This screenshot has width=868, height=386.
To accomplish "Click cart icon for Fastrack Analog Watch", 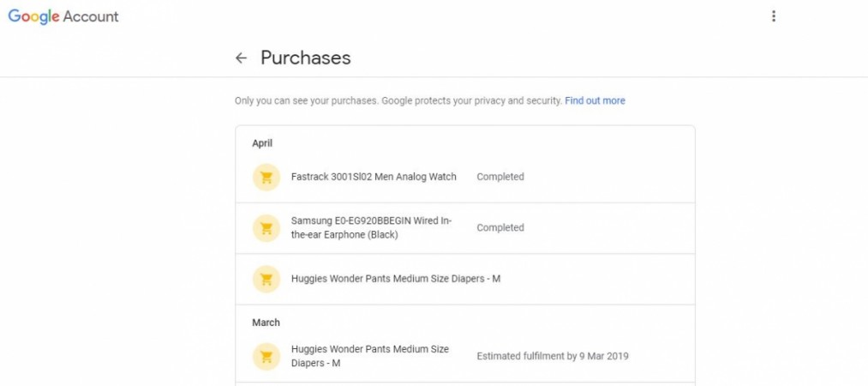I will click(266, 178).
